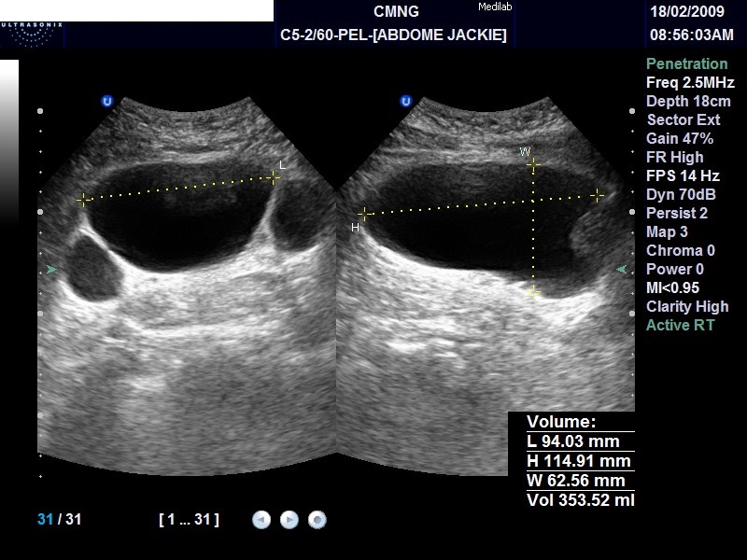Screen dimensions: 747x560
Task: Select the Dyn 70dB parameter
Action: point(681,194)
